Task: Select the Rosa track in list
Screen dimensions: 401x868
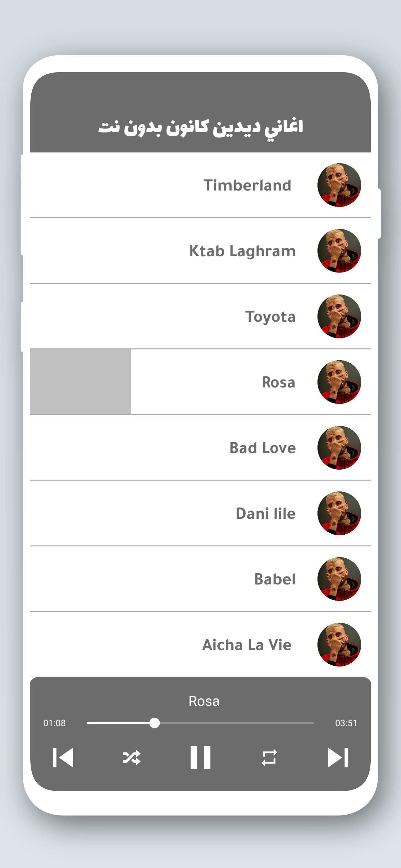Action: (200, 382)
